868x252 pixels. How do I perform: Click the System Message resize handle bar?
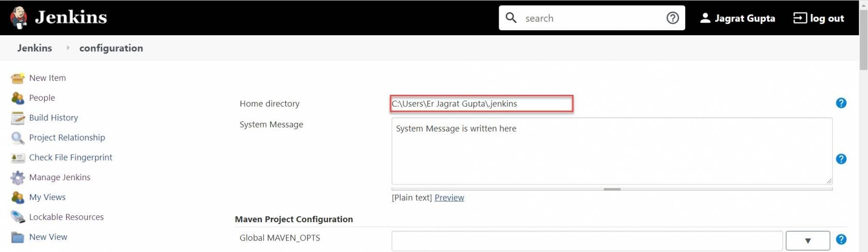click(x=612, y=189)
